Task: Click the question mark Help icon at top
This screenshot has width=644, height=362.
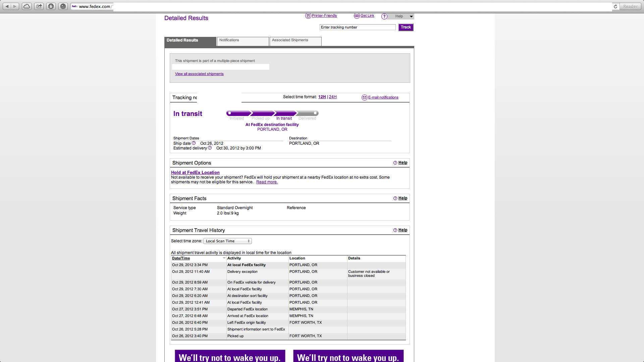Action: coord(384,16)
